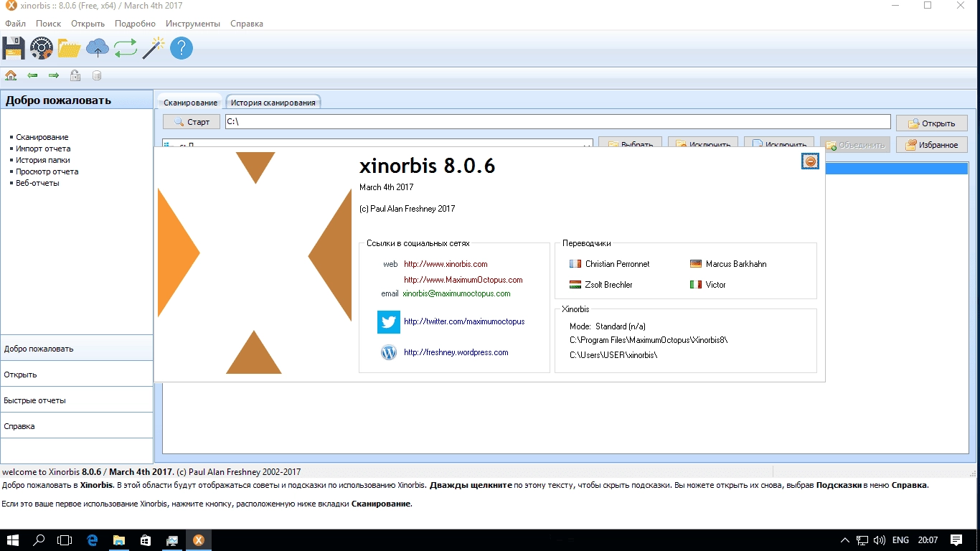Image resolution: width=980 pixels, height=551 pixels.
Task: Expand the Открыть sidebar section
Action: click(x=77, y=374)
